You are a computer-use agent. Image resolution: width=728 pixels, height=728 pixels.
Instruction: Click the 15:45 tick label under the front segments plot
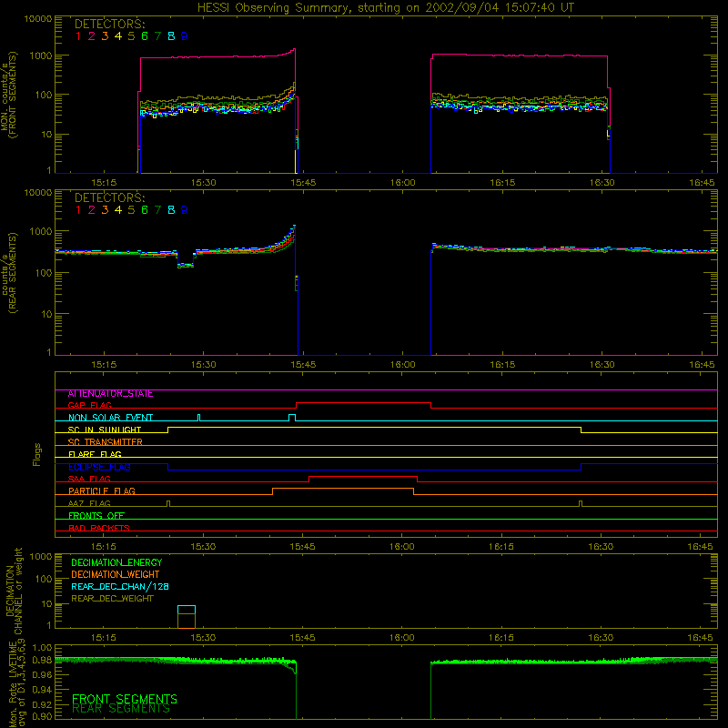click(303, 183)
